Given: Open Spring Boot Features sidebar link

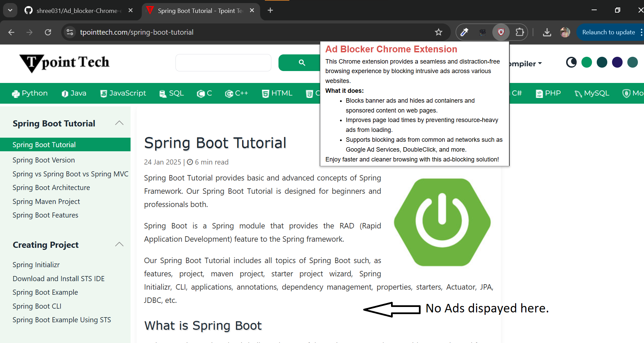Looking at the screenshot, I should [x=45, y=215].
